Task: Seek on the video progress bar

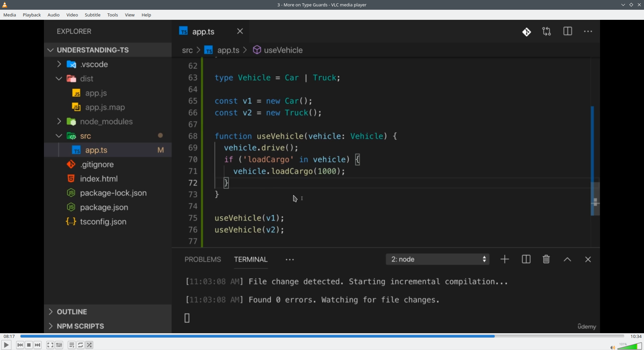Action: click(x=322, y=336)
